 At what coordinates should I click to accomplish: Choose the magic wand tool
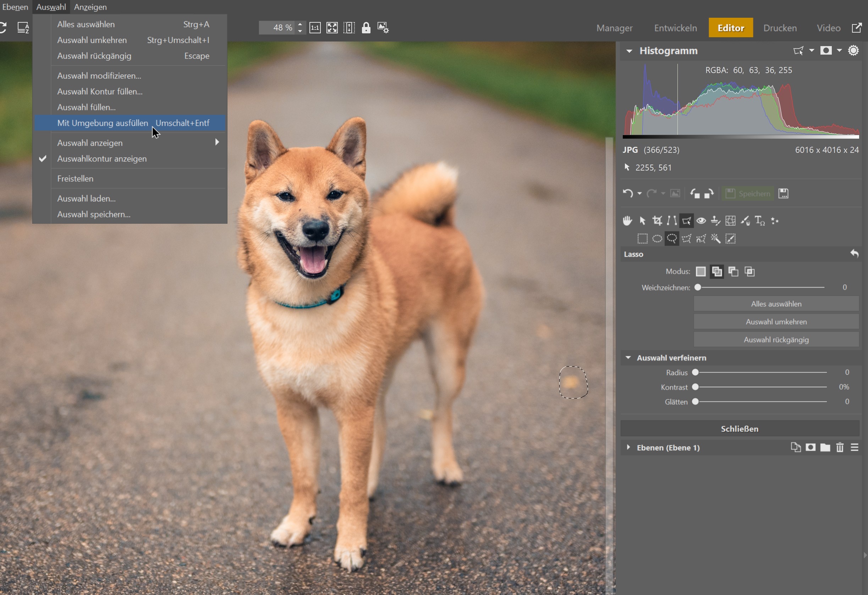coord(716,239)
